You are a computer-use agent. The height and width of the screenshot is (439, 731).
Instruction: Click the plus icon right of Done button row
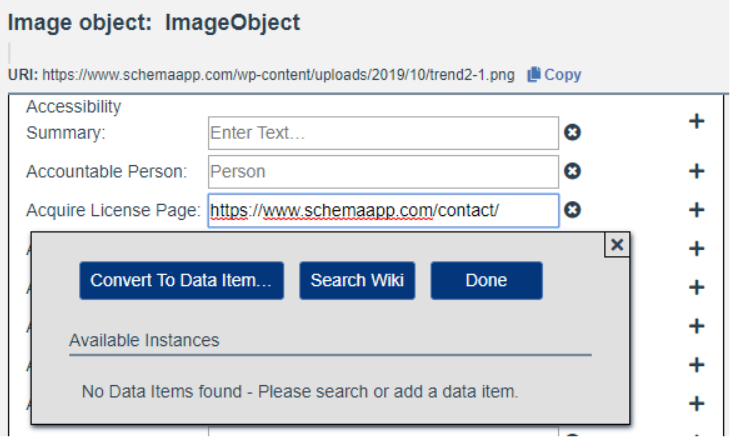[x=697, y=287]
